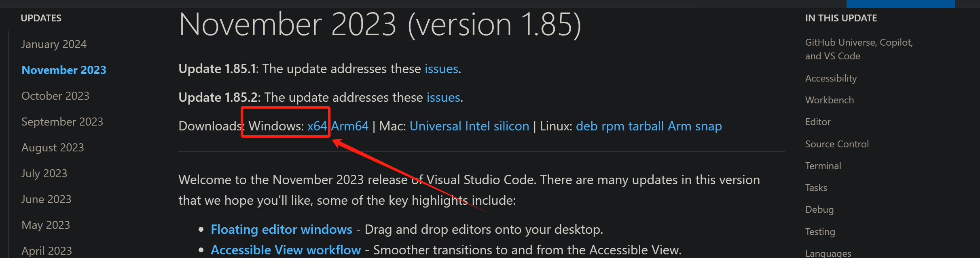Open the January 2024 release notes
This screenshot has width=980, height=258.
(54, 44)
